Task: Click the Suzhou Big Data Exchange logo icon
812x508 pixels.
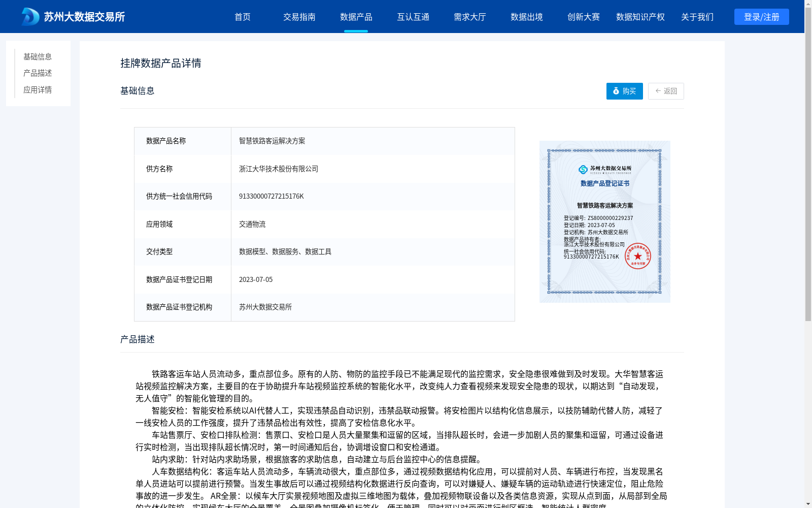Action: pyautogui.click(x=30, y=17)
